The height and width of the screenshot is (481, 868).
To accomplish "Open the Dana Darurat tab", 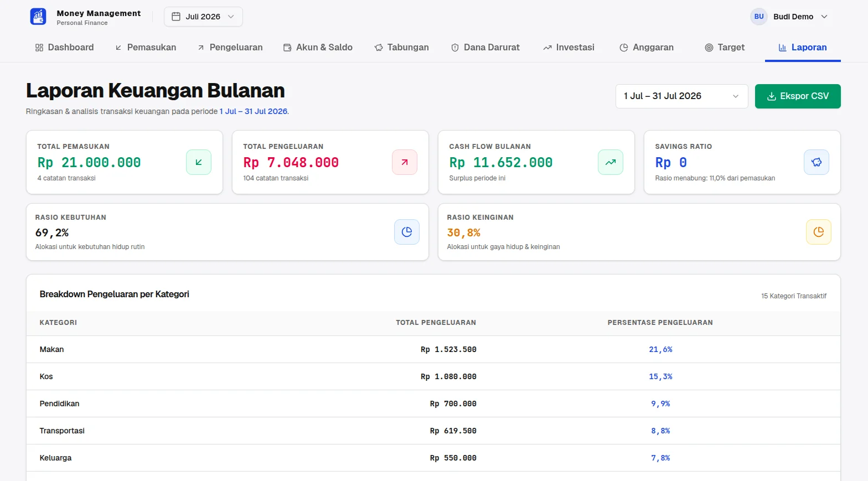I will point(485,48).
